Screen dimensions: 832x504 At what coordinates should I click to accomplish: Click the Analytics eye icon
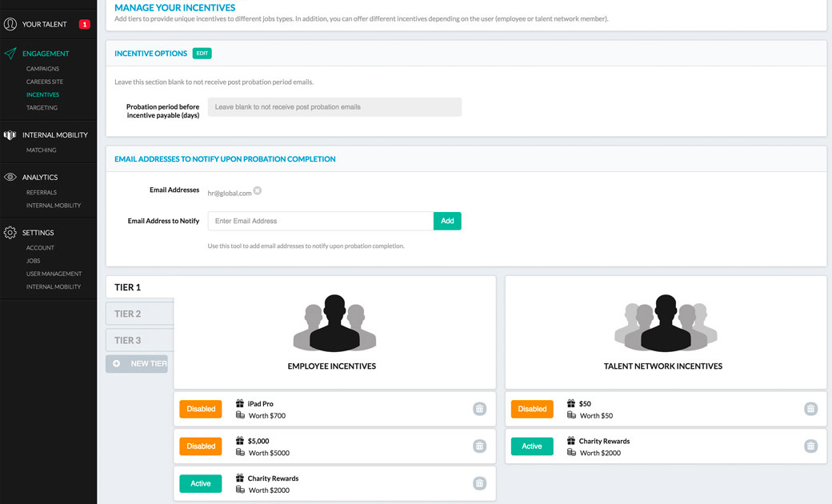click(10, 177)
